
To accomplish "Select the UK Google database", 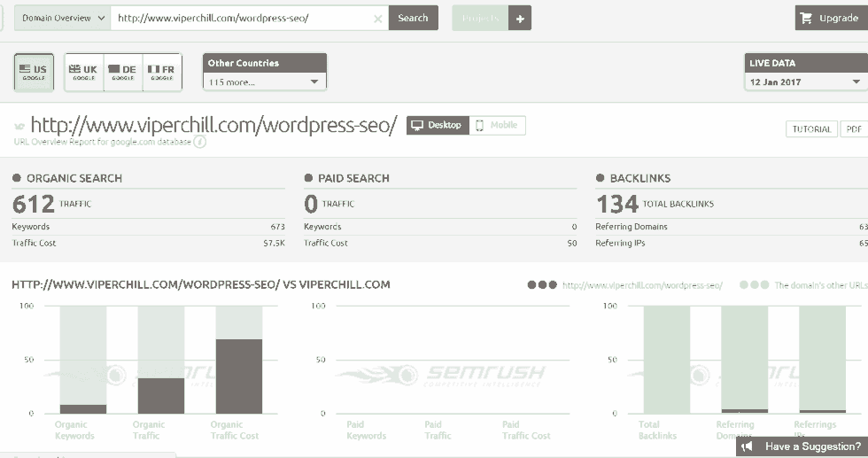I will pyautogui.click(x=83, y=72).
